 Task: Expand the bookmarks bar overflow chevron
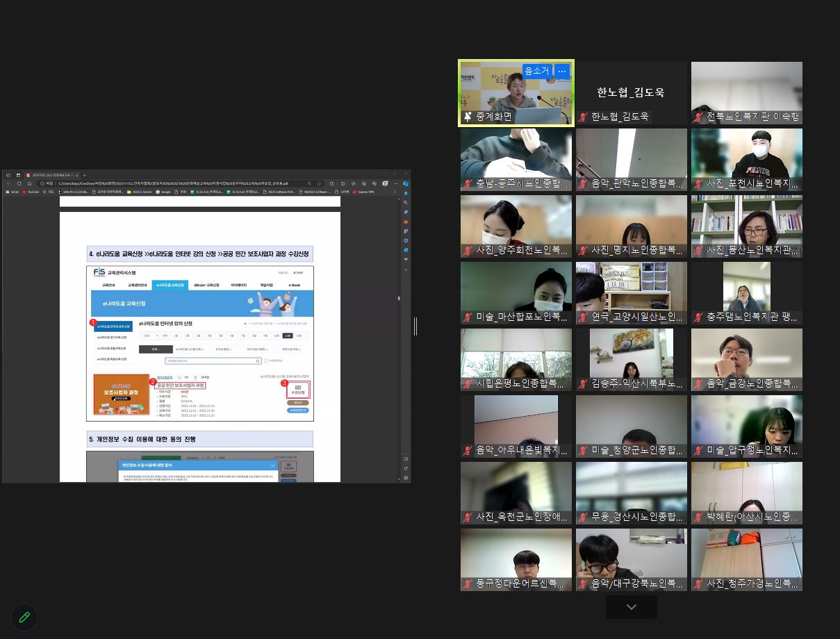coord(395,192)
